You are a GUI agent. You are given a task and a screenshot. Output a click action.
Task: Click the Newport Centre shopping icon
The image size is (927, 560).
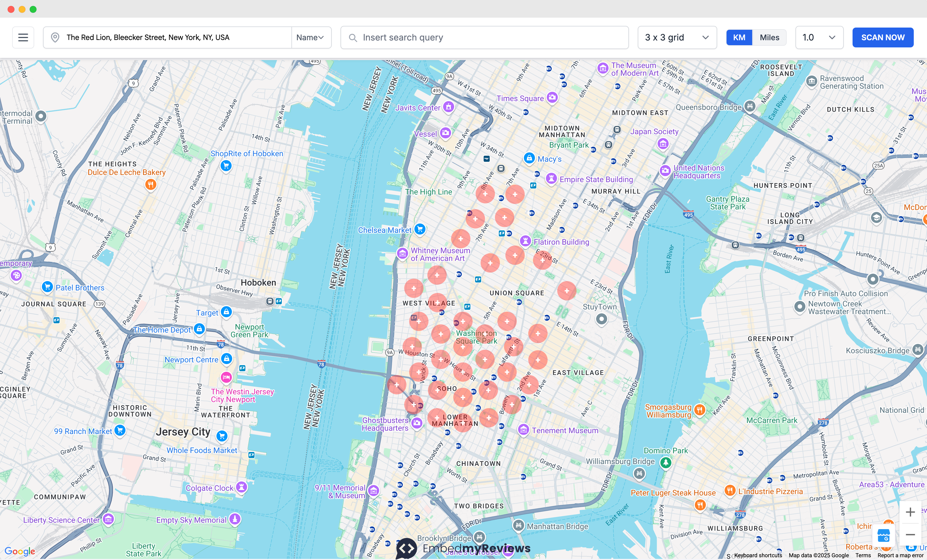click(226, 359)
